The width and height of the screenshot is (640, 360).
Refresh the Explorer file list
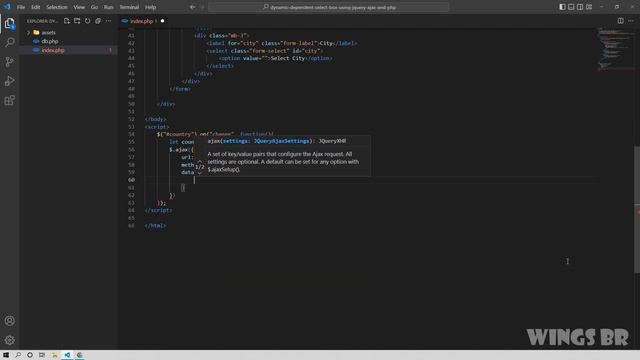coord(87,21)
